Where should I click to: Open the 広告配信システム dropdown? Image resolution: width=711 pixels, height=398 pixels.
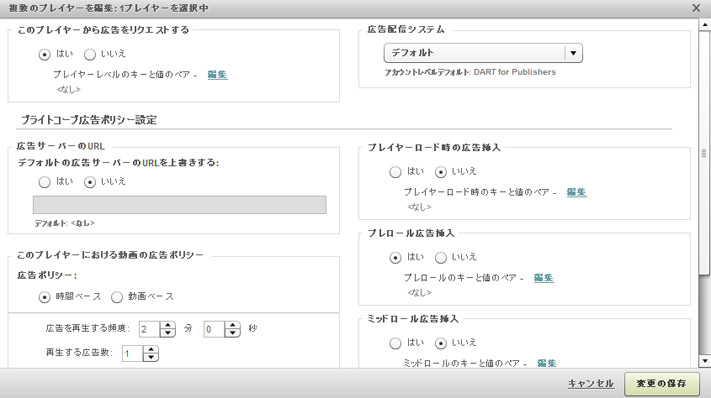[x=483, y=53]
